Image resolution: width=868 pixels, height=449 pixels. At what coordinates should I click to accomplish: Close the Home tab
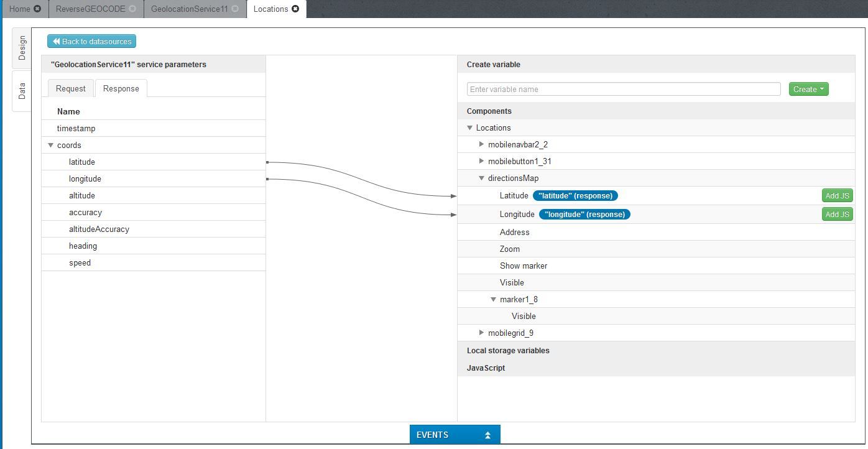pos(37,9)
